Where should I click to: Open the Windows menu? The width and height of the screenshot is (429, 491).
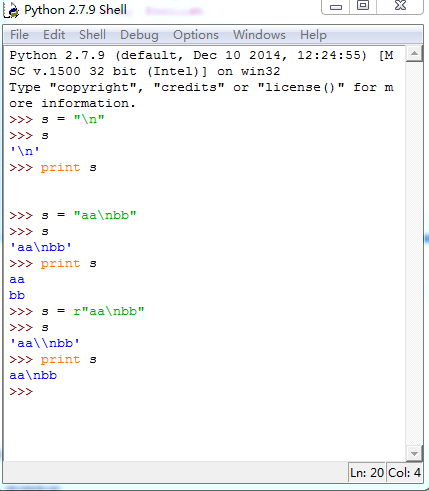pos(259,35)
